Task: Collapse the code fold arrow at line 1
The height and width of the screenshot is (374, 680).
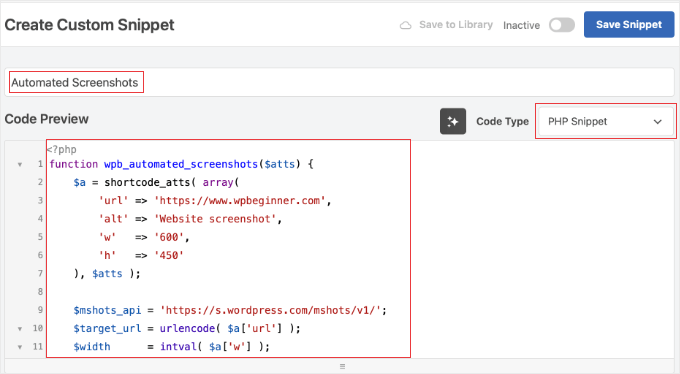Action: (x=20, y=164)
